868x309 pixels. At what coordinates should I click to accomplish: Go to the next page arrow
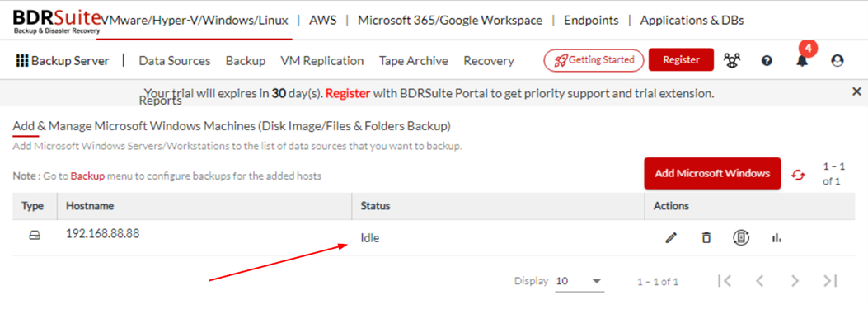tap(795, 281)
